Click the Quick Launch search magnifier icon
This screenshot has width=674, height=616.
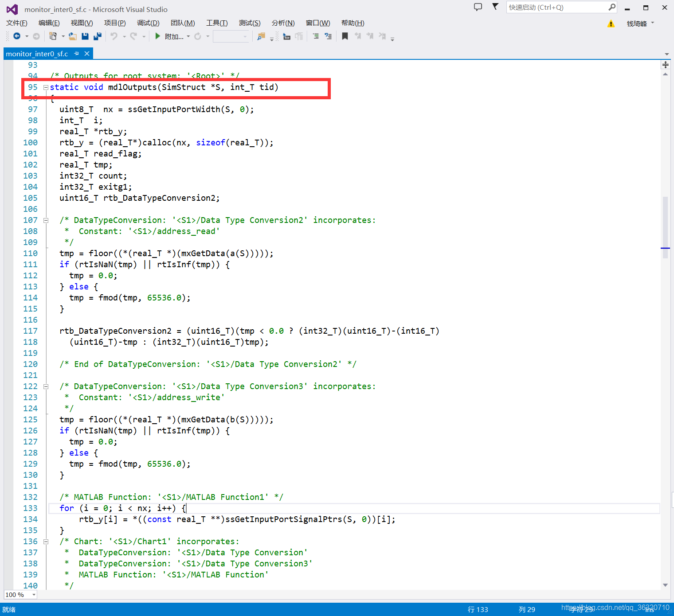(612, 7)
